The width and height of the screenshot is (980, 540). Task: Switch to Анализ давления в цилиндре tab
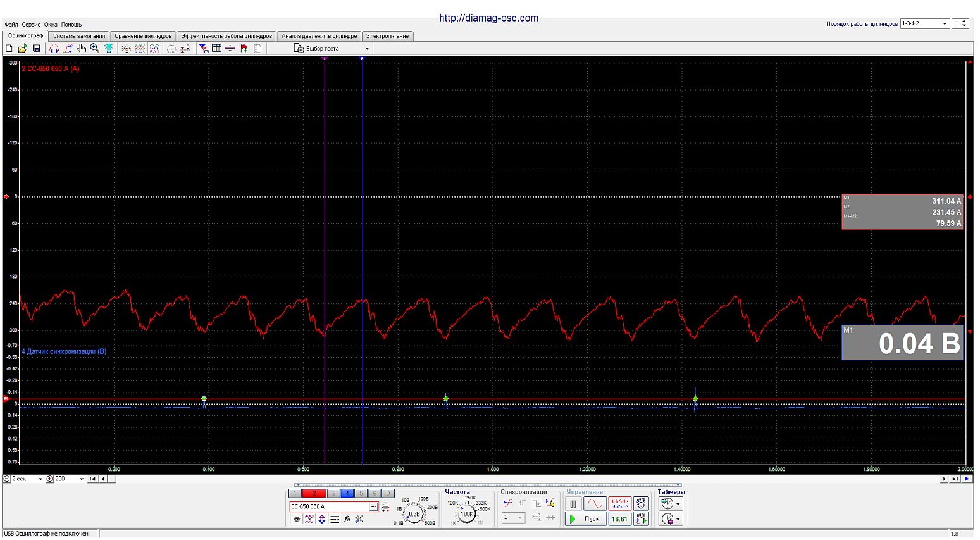(319, 36)
